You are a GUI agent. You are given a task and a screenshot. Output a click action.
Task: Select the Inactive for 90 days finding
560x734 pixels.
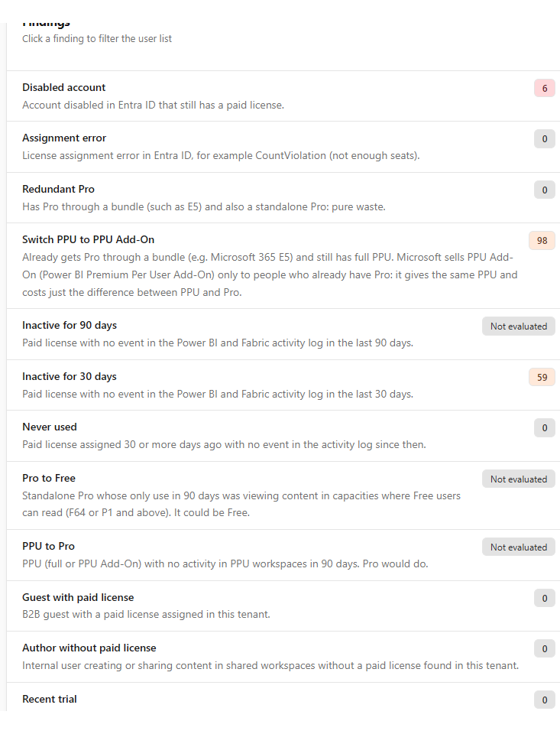point(283,334)
